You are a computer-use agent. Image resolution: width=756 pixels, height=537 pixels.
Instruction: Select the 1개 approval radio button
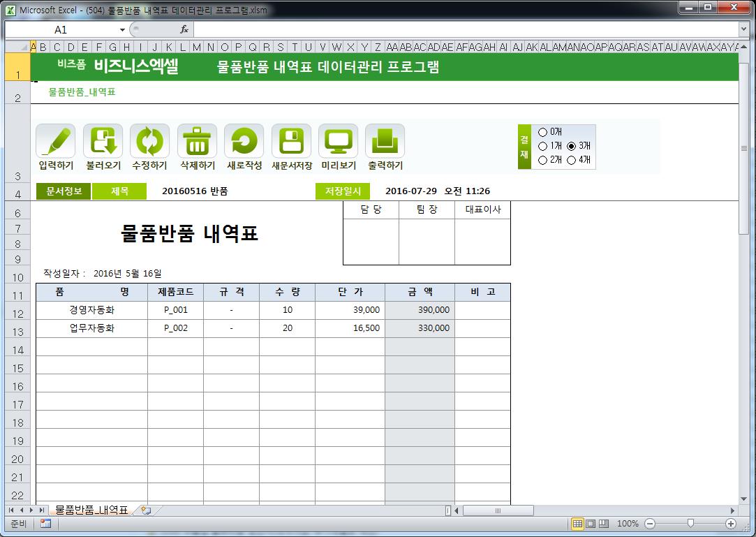click(543, 146)
